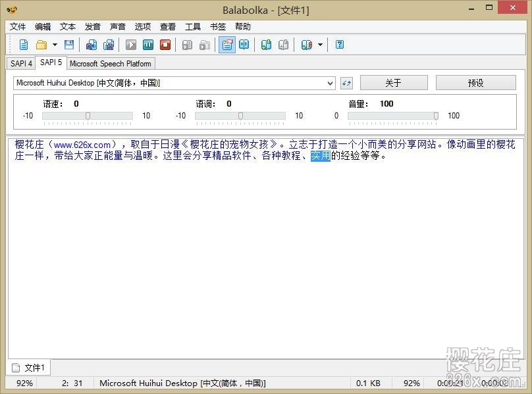The image size is (532, 394).
Task: Switch to Microsoft Speech Platform tab
Action: [110, 63]
